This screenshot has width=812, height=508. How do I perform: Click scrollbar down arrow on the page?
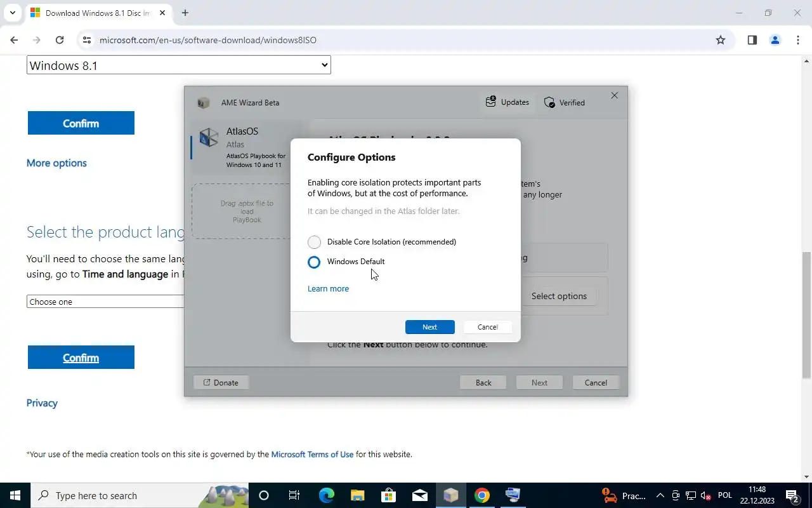tap(807, 477)
